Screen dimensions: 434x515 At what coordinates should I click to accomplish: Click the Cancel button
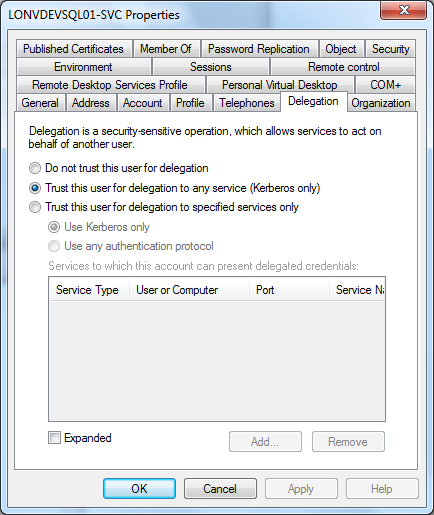pyautogui.click(x=220, y=489)
